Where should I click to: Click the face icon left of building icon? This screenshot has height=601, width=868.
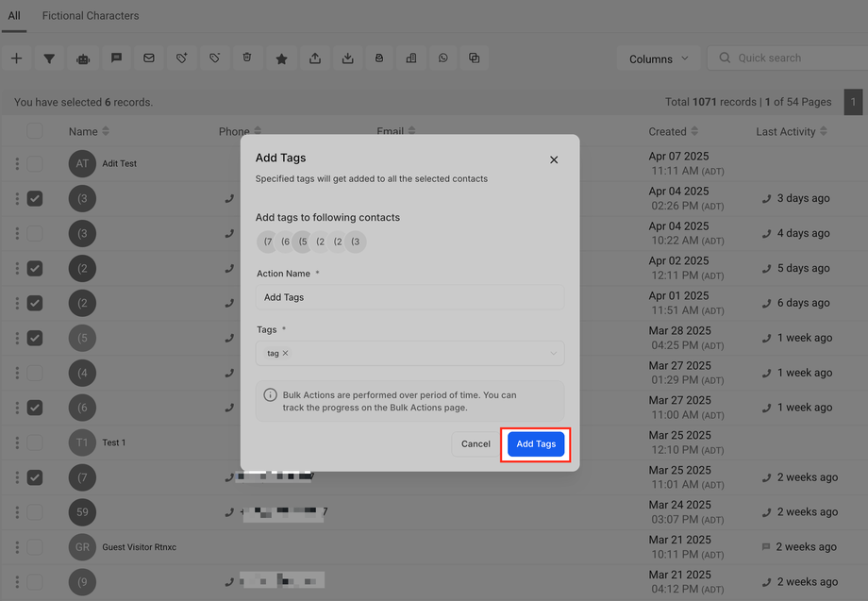[379, 58]
